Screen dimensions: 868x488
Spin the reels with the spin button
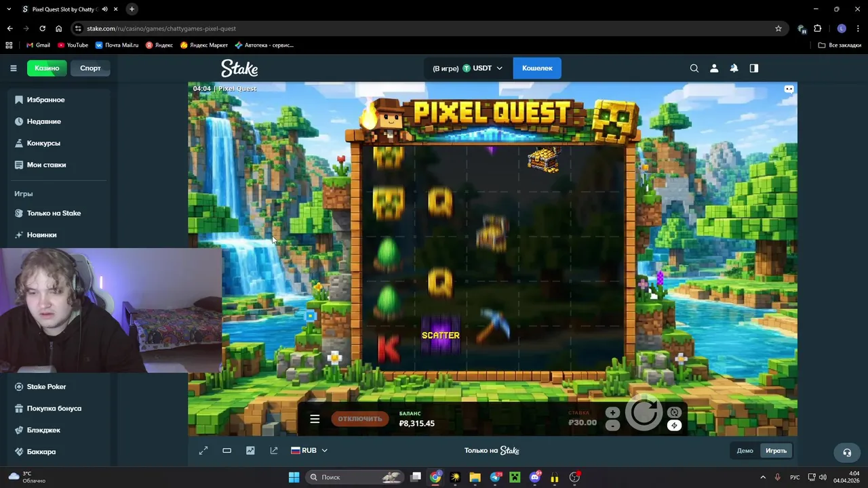point(644,412)
